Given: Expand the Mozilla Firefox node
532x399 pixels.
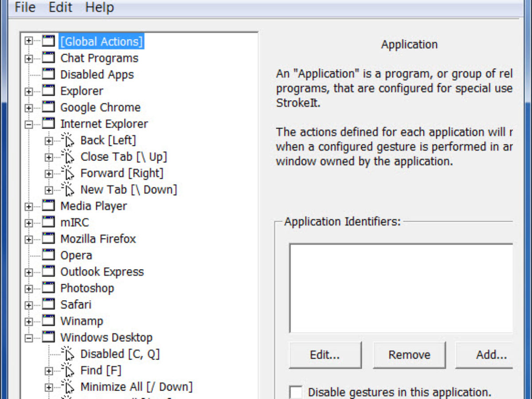Looking at the screenshot, I should [x=29, y=239].
